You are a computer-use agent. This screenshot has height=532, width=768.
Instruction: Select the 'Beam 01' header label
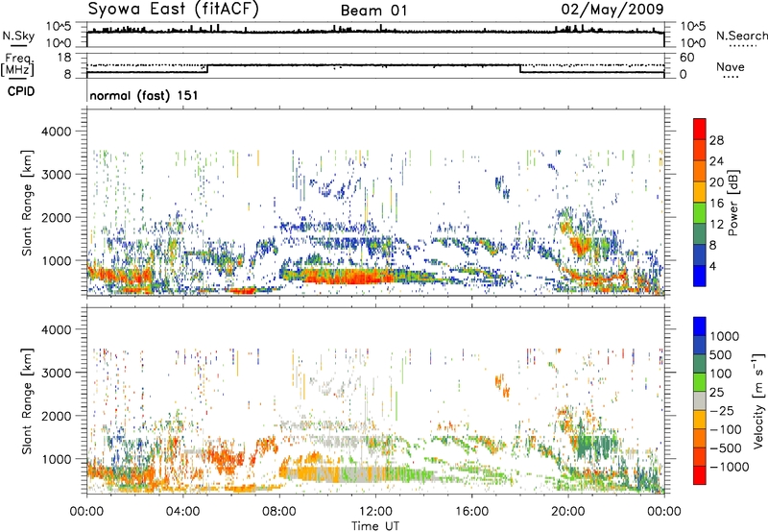pyautogui.click(x=373, y=11)
